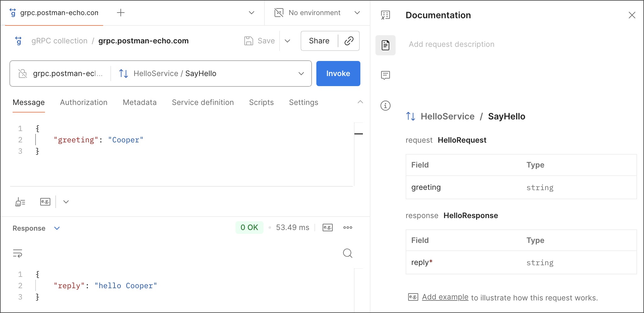Image resolution: width=644 pixels, height=313 pixels.
Task: Select the HelloService / SayHello method
Action: click(x=175, y=74)
